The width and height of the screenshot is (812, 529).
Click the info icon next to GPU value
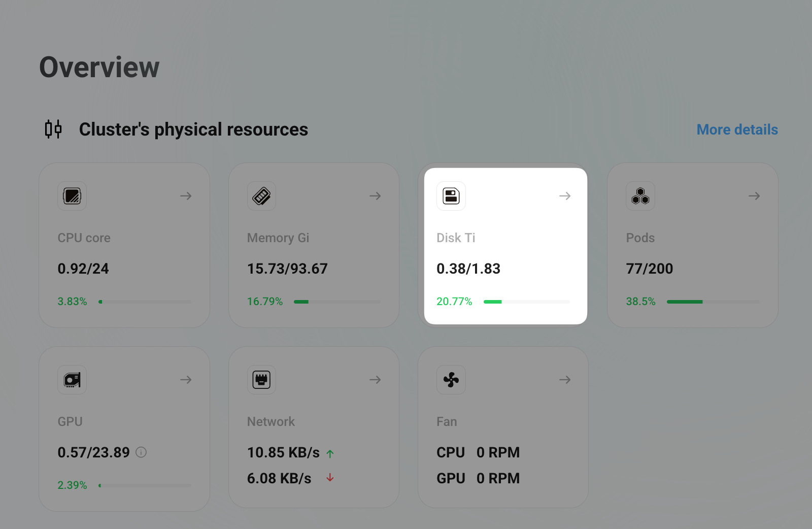point(141,453)
